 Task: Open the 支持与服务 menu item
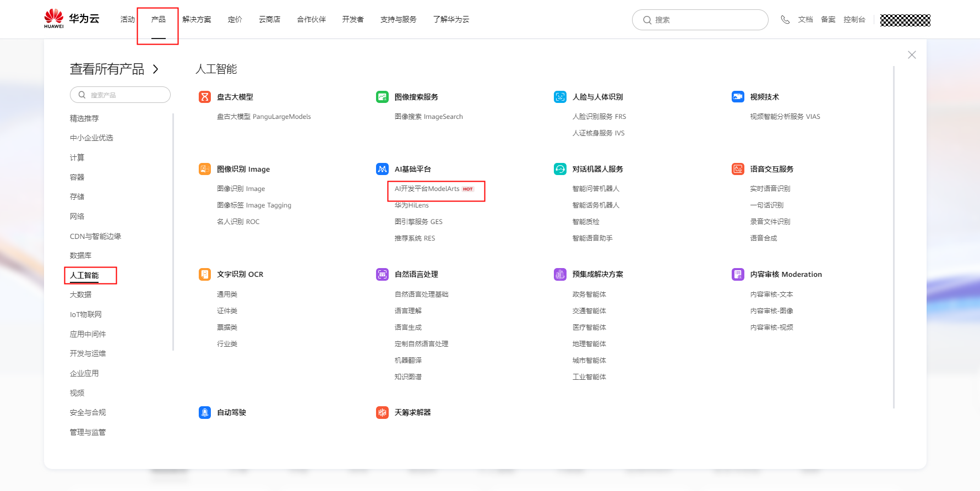tap(398, 19)
